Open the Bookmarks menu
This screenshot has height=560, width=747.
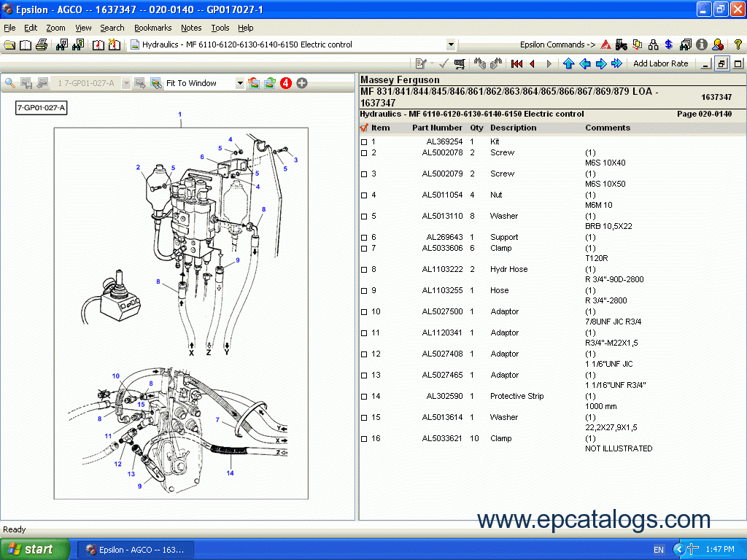point(152,28)
